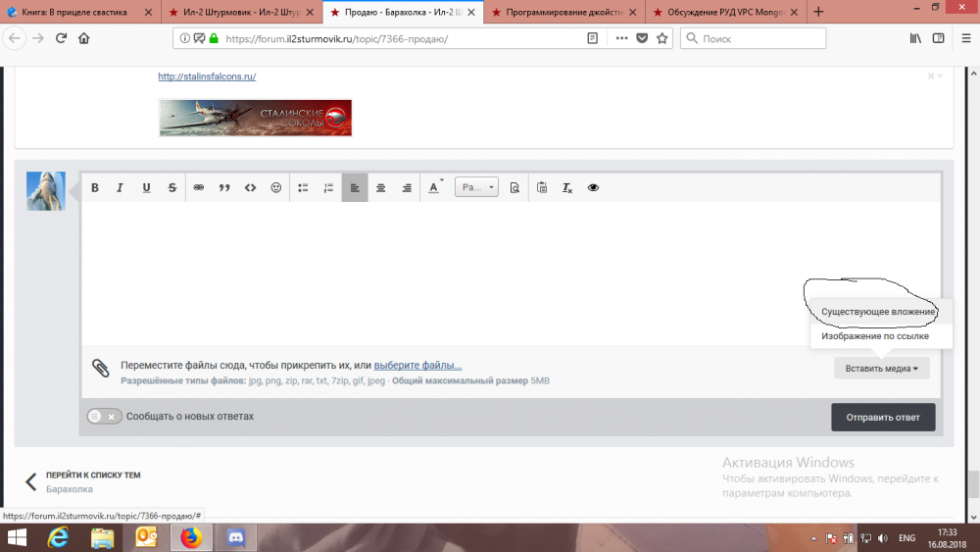This screenshot has height=552, width=980.
Task: Navigate back in browser history
Action: (x=15, y=38)
